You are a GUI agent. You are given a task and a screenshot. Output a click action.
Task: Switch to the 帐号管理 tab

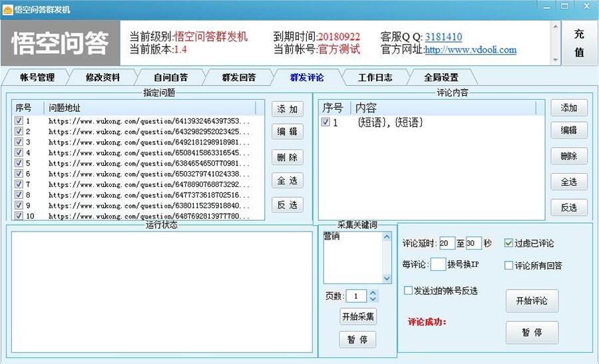37,77
